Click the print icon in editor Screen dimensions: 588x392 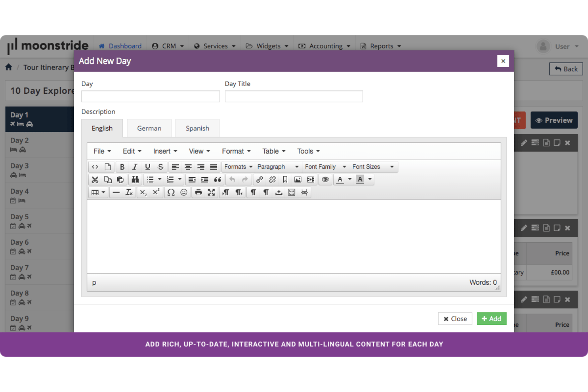(x=198, y=192)
